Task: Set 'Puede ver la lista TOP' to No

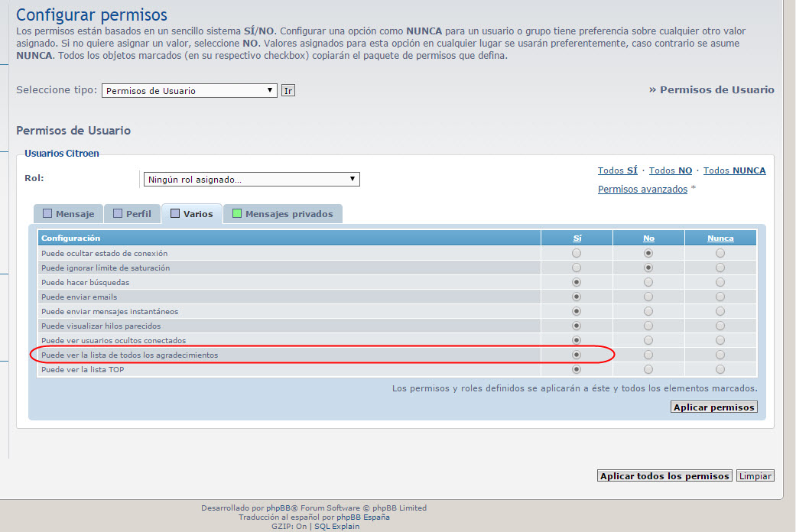Action: tap(648, 369)
